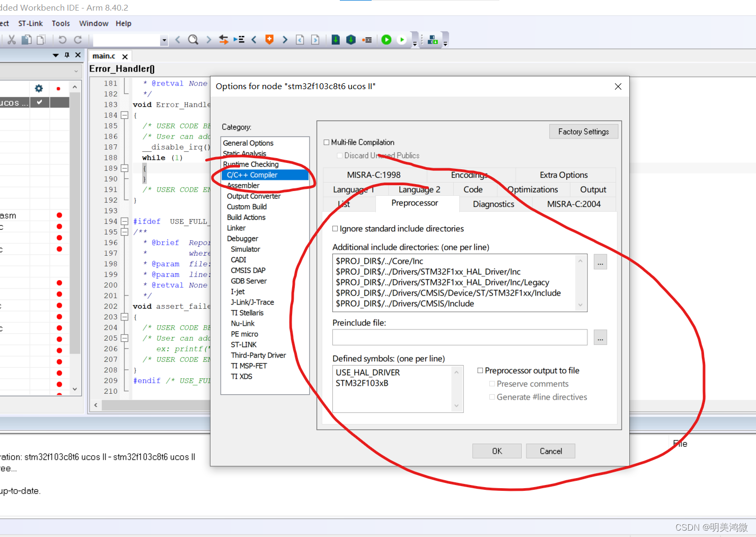
Task: Click the Download and Debug green play icon
Action: [386, 39]
